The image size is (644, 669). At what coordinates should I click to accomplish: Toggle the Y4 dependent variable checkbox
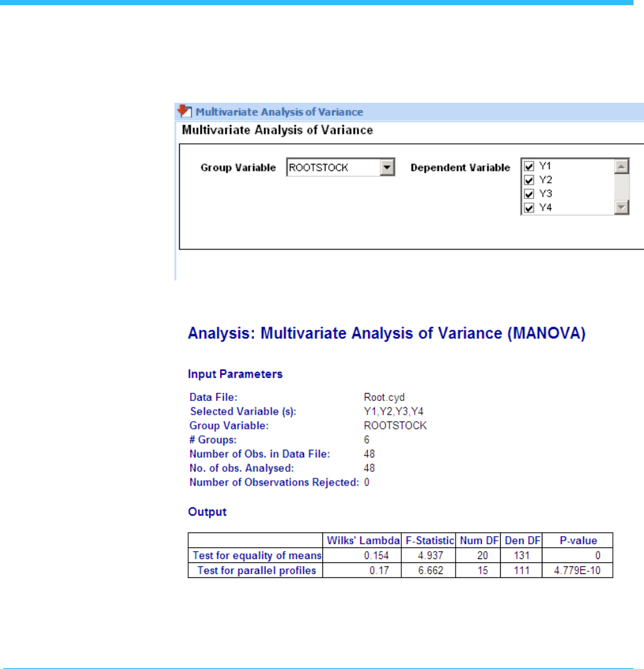click(529, 208)
